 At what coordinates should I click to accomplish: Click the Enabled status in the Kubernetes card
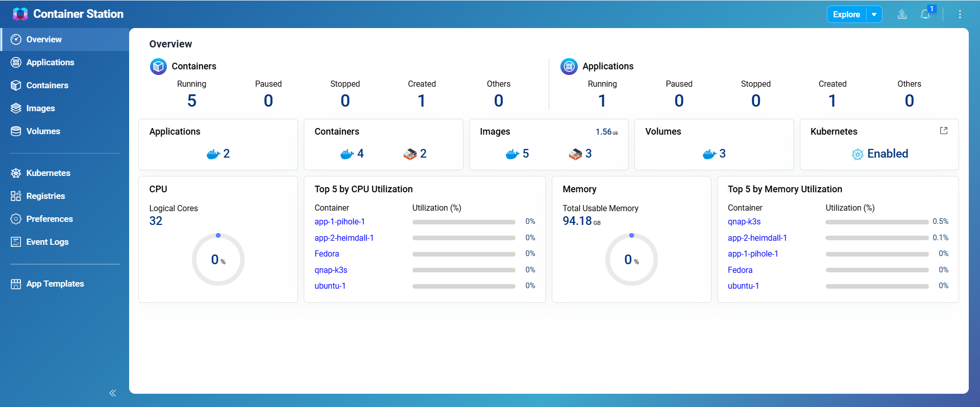point(888,154)
